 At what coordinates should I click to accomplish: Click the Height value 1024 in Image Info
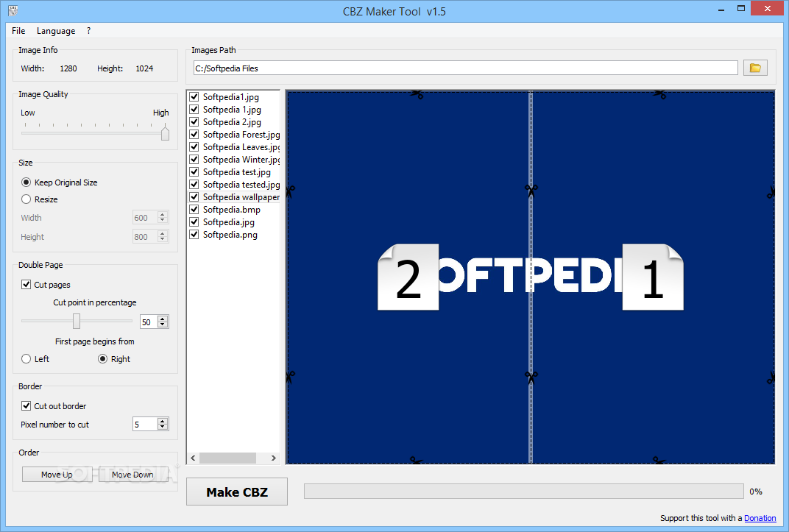[144, 68]
